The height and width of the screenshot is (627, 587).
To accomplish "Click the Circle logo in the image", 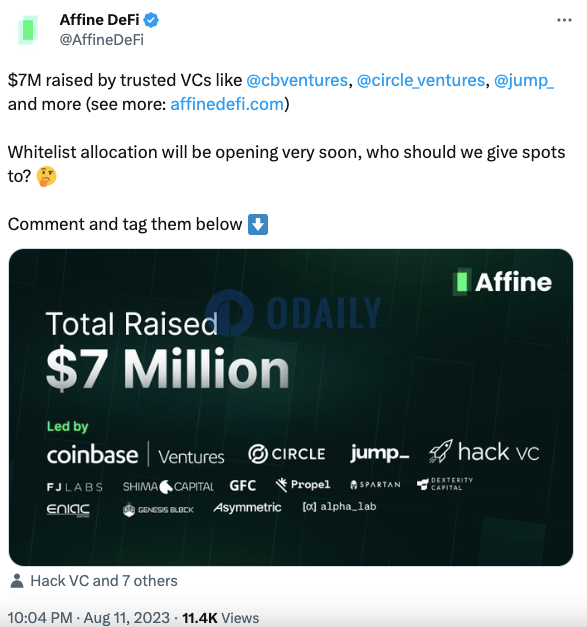I will click(287, 454).
